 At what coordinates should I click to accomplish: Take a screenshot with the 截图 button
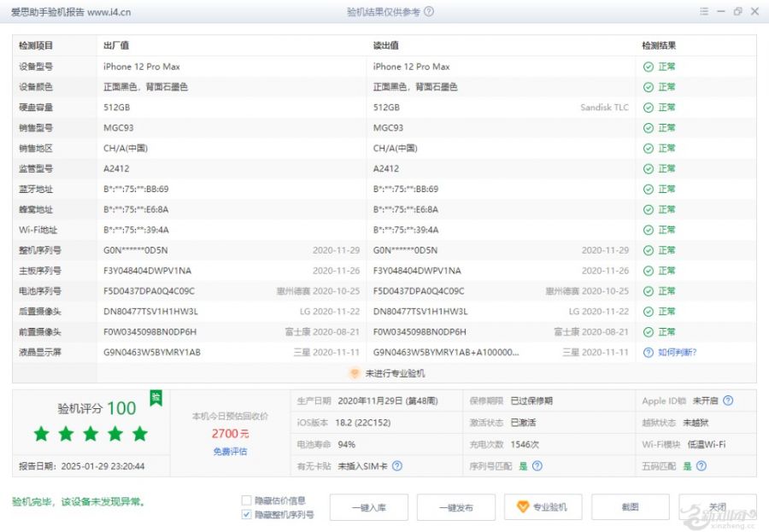(x=631, y=507)
